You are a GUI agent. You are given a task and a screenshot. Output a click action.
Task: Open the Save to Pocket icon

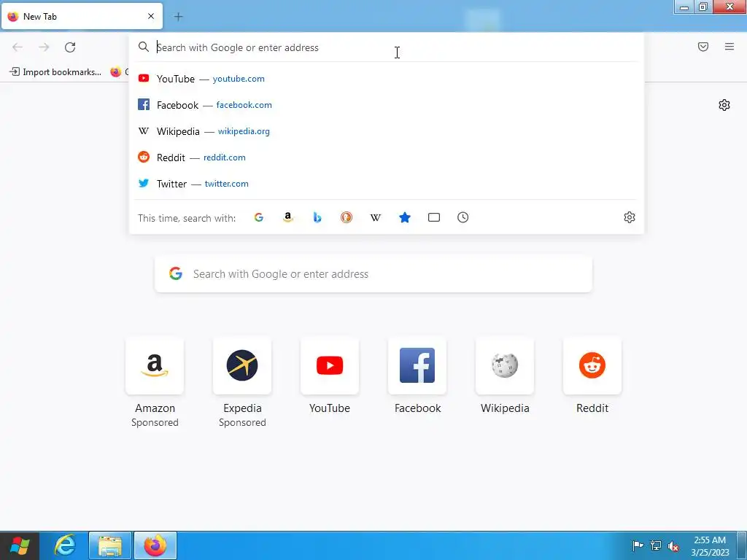703,47
